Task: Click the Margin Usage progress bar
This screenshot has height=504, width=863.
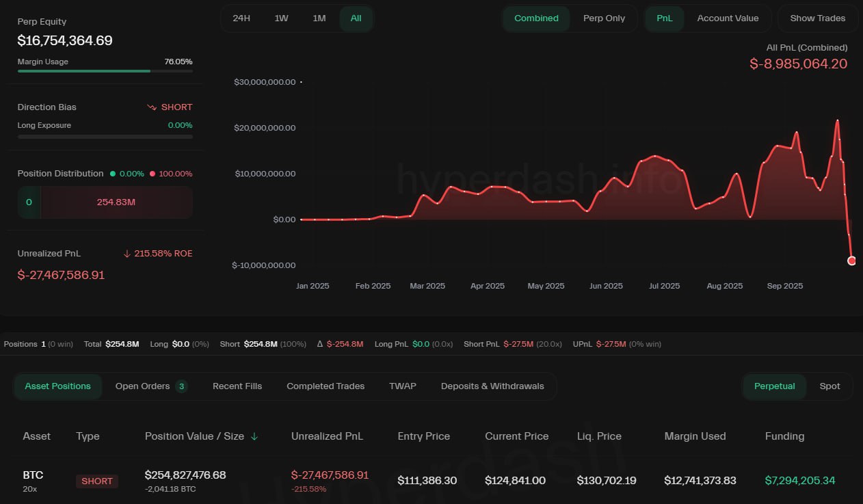Action: click(105, 70)
